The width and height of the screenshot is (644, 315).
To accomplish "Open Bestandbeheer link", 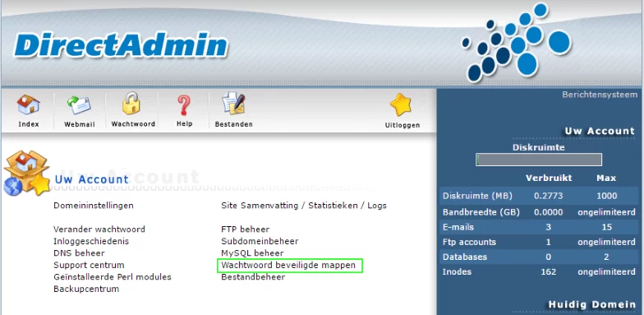I will 253,276.
